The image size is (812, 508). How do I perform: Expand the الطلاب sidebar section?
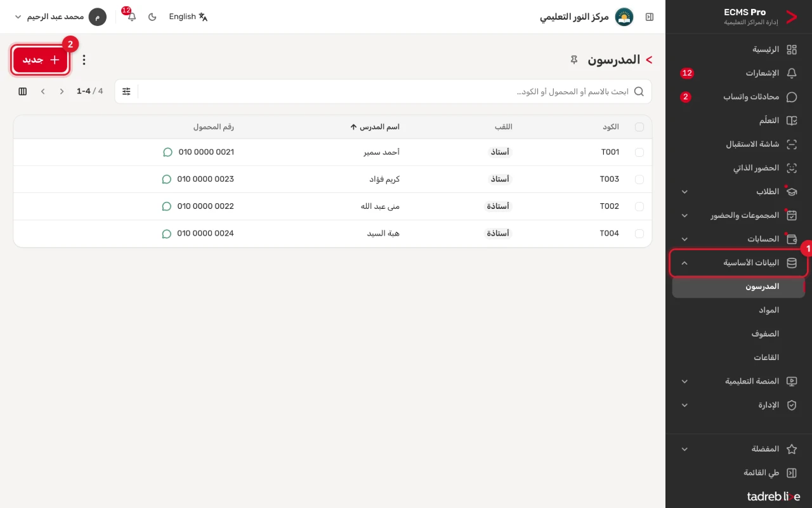click(739, 192)
